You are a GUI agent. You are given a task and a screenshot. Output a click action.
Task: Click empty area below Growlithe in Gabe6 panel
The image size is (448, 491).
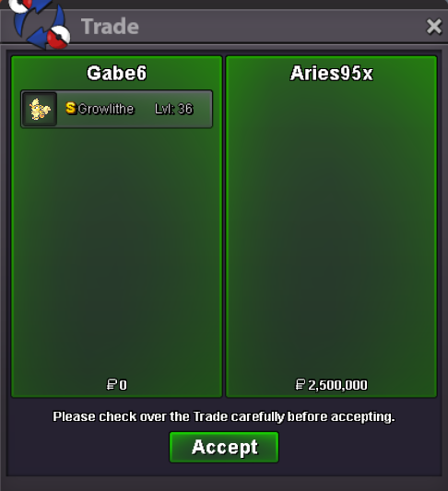116,251
